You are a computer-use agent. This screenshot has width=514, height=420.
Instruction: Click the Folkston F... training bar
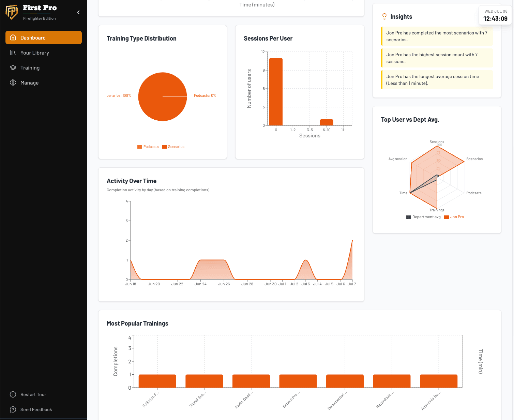[x=157, y=381]
